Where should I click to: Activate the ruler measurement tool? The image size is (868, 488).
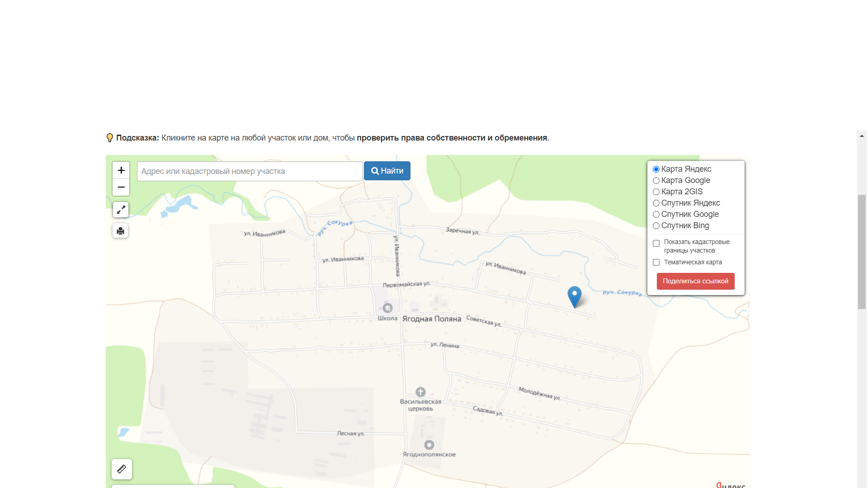[x=122, y=469]
